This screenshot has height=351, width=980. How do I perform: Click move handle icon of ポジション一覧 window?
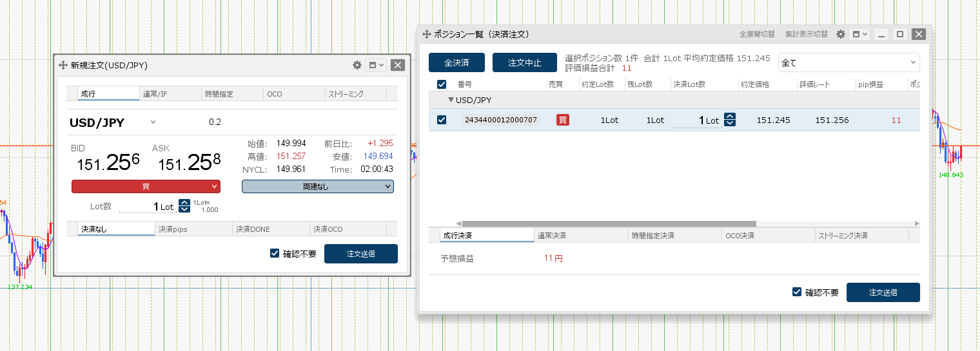(426, 34)
